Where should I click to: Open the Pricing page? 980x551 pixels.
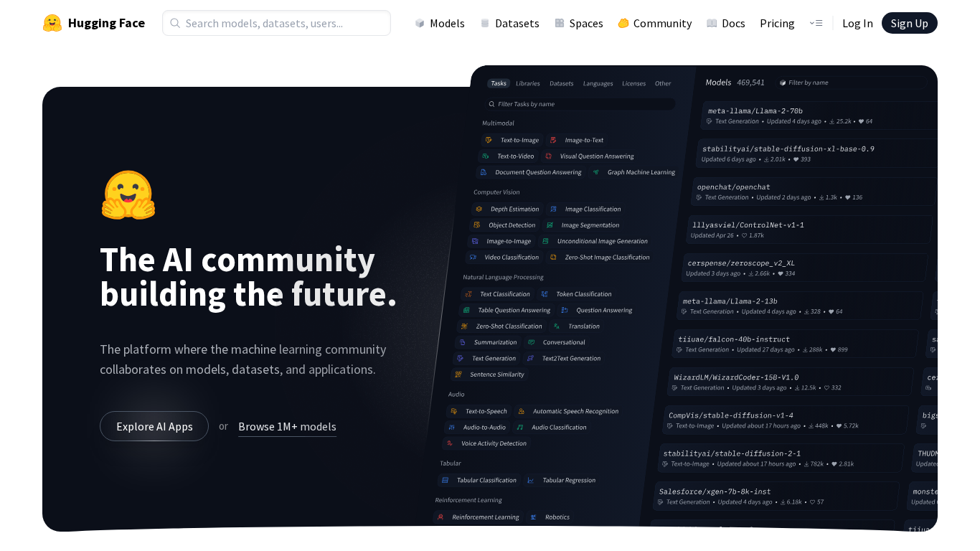click(x=777, y=23)
